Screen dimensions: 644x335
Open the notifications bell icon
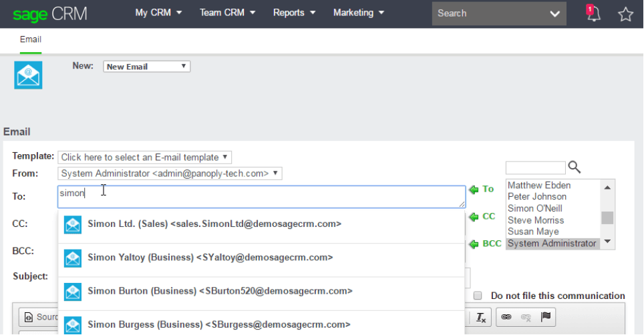pos(593,13)
